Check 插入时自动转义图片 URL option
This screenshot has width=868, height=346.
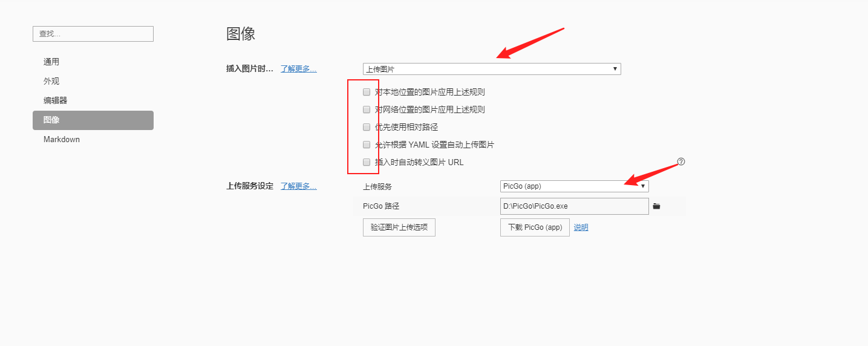coord(367,163)
